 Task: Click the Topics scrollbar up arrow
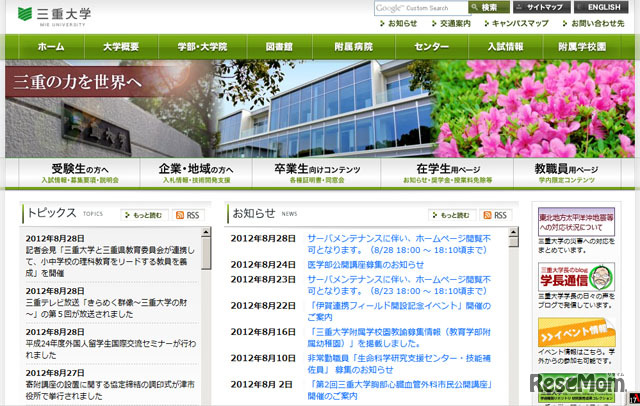(206, 232)
